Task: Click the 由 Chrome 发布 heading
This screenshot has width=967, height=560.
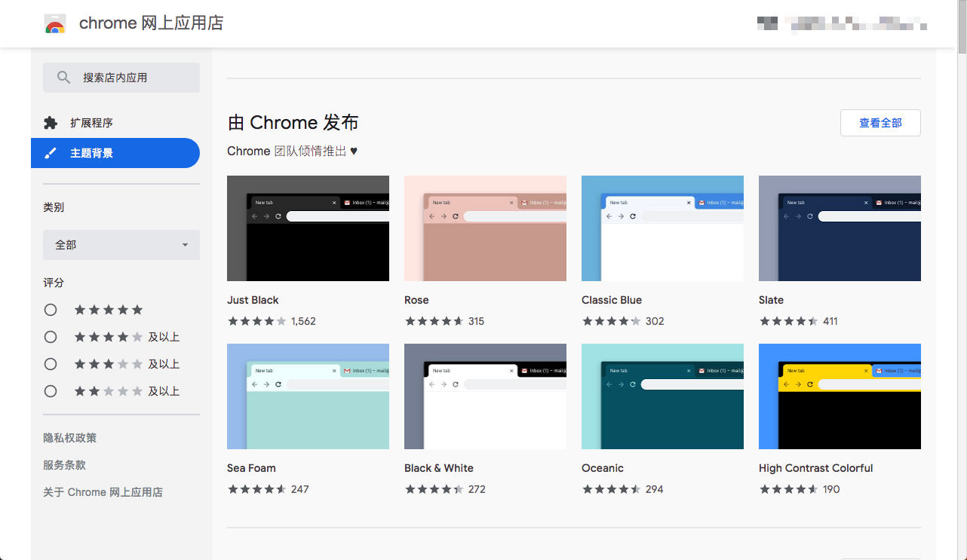Action: 293,123
